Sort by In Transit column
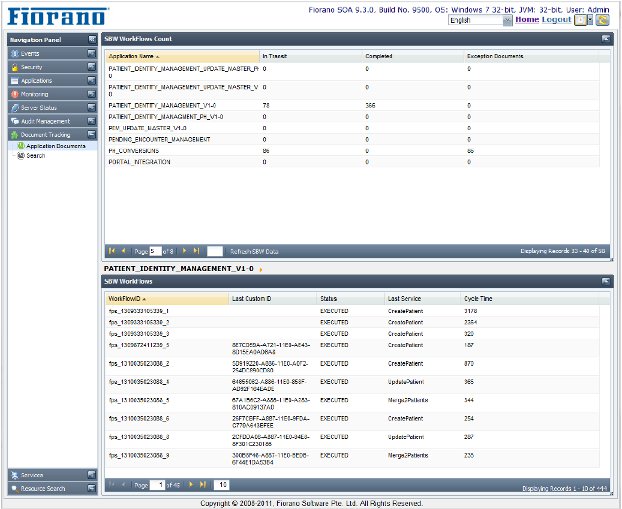 click(x=311, y=56)
